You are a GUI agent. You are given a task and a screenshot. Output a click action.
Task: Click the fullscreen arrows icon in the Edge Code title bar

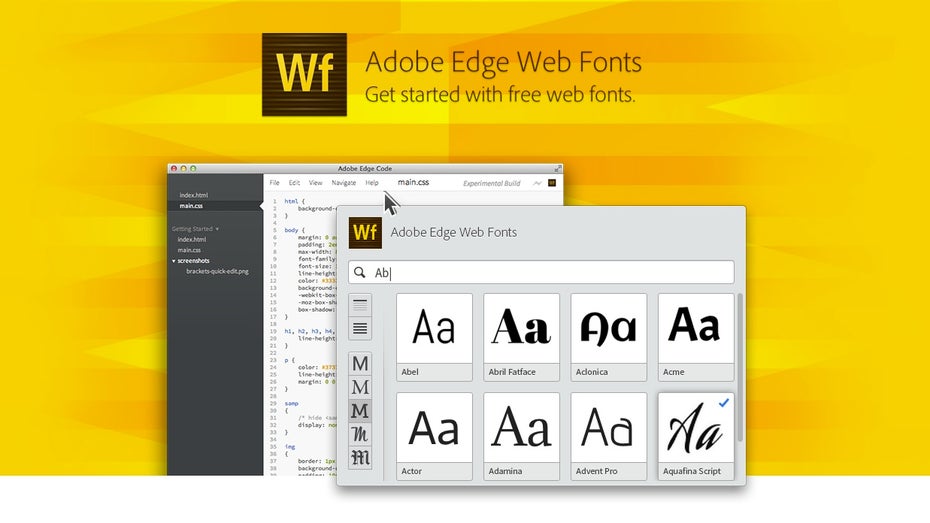558,168
